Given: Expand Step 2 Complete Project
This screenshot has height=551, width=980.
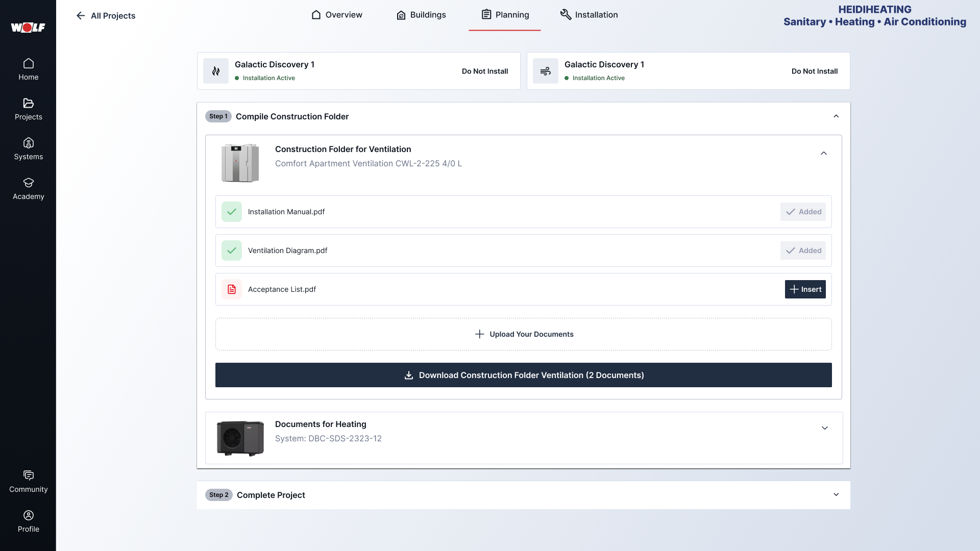Looking at the screenshot, I should tap(836, 495).
